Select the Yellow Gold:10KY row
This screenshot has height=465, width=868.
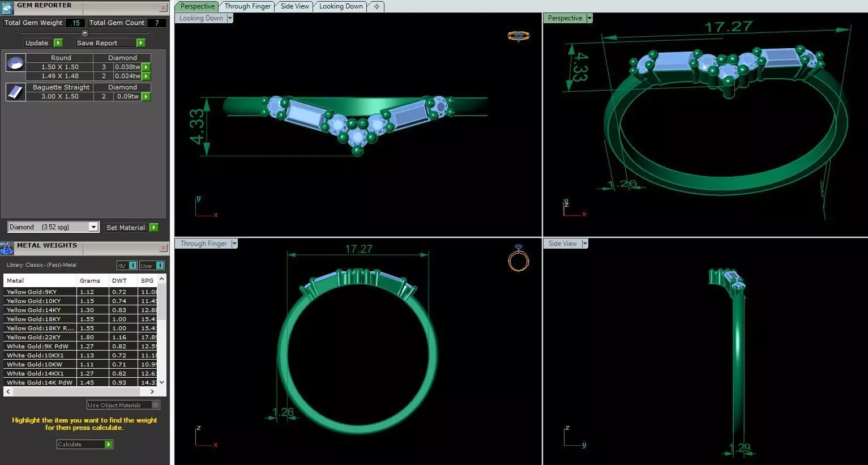80,301
